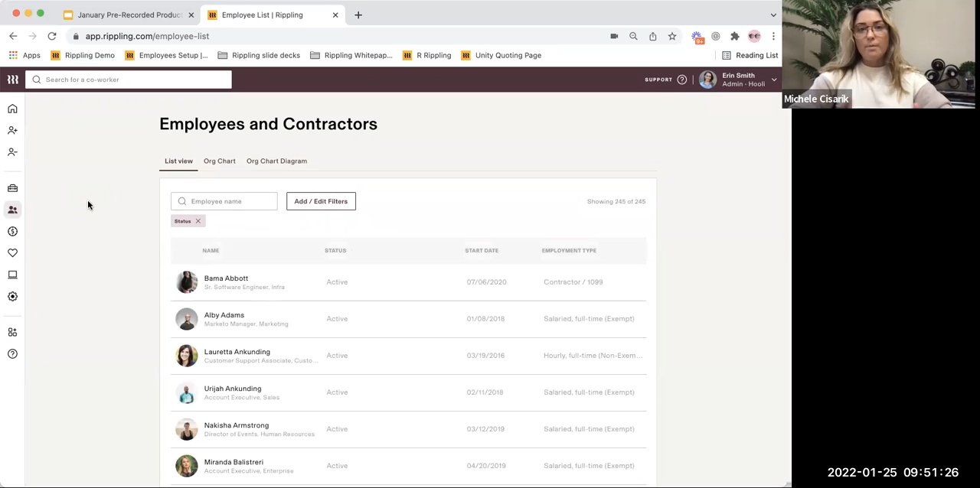Screen dimensions: 980x488
Task: Open Miranda Balistreri employee row
Action: click(409, 466)
